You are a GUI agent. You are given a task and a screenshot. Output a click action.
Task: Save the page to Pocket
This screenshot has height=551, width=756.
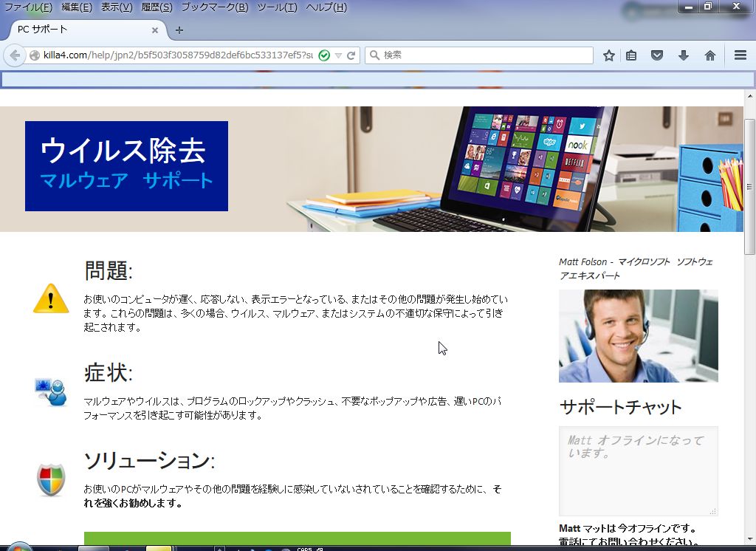(x=656, y=55)
